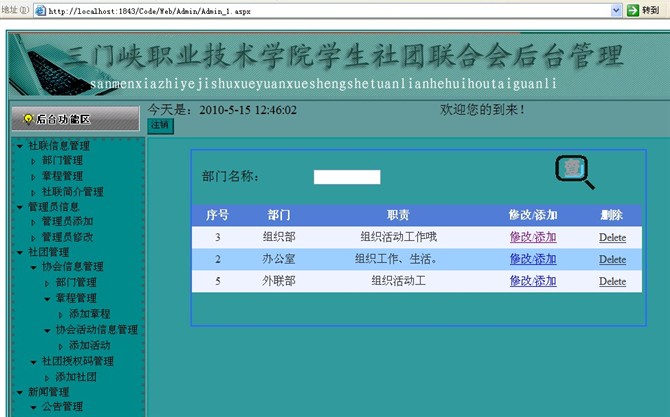
Task: Open the 添加活动 item
Action: pyautogui.click(x=90, y=345)
